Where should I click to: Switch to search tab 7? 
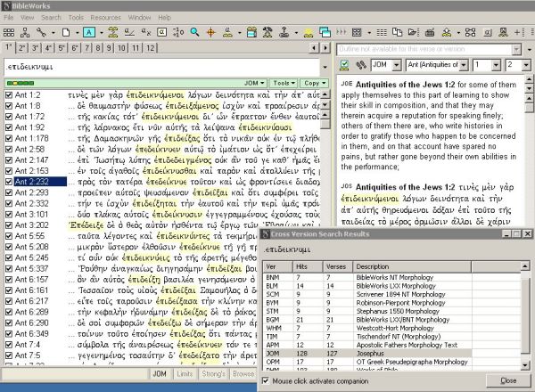click(87, 48)
